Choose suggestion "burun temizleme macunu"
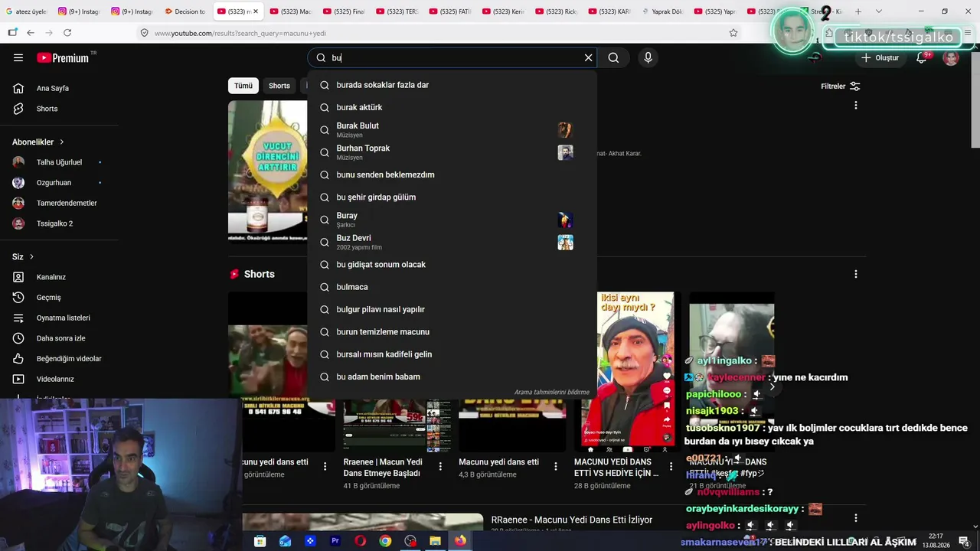The height and width of the screenshot is (551, 980). (x=452, y=331)
